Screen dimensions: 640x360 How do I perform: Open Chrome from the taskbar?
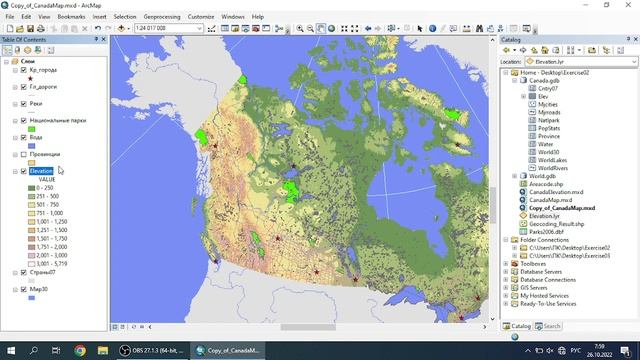[80, 350]
